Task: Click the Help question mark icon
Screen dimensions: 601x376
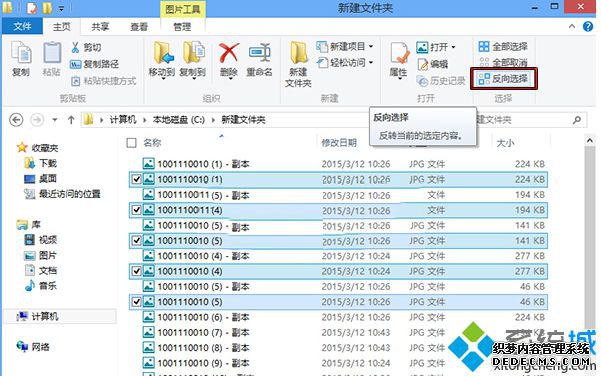Action: click(588, 26)
